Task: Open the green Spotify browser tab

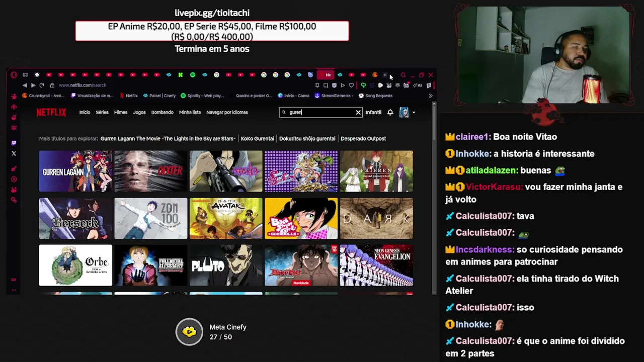Action: pyautogui.click(x=192, y=75)
